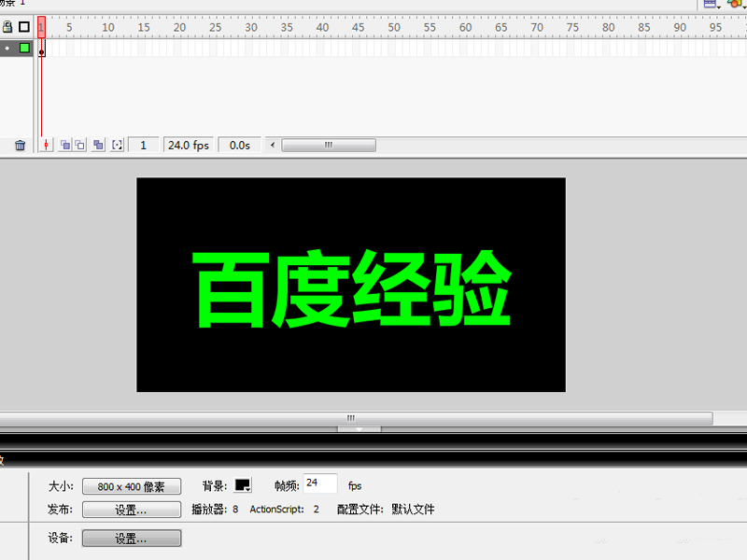Open the 800 x 400 像素 size button
The height and width of the screenshot is (560, 747).
(x=132, y=486)
